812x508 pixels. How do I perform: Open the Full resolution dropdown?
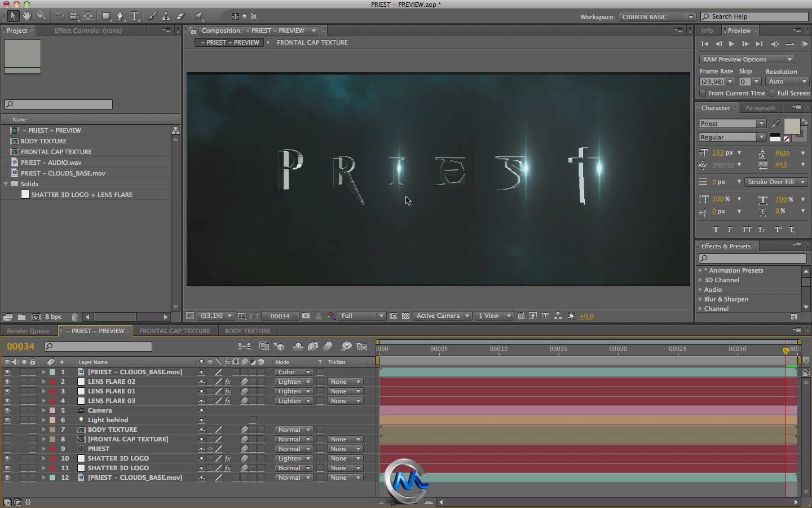pos(361,316)
